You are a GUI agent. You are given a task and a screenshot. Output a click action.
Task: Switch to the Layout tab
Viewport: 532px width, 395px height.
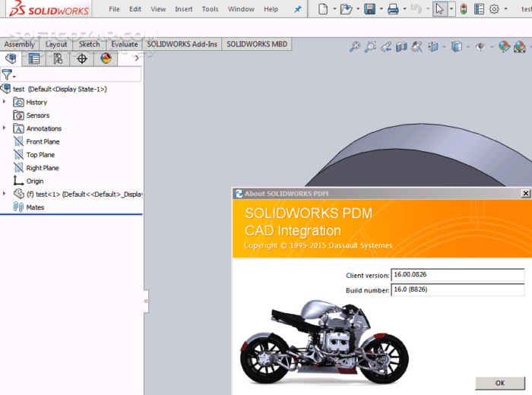click(56, 44)
